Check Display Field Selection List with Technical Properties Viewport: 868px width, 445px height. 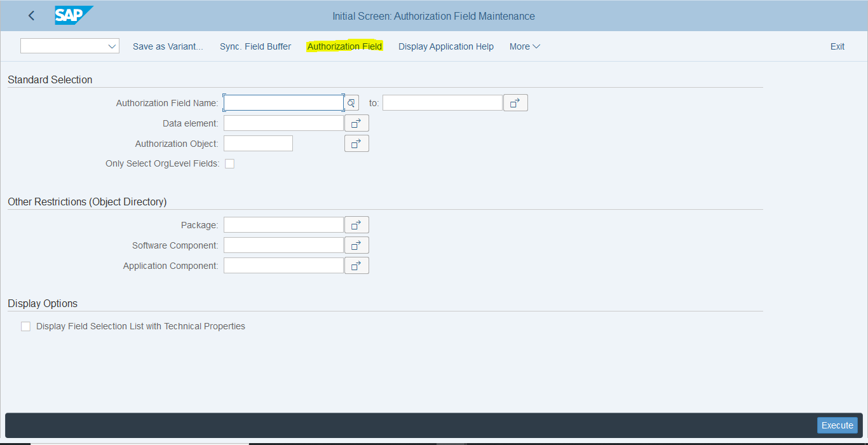tap(25, 326)
